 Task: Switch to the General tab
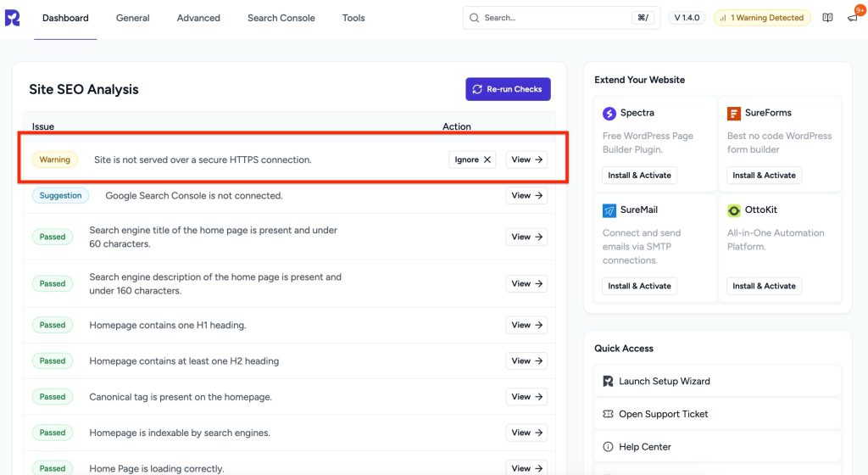[133, 18]
